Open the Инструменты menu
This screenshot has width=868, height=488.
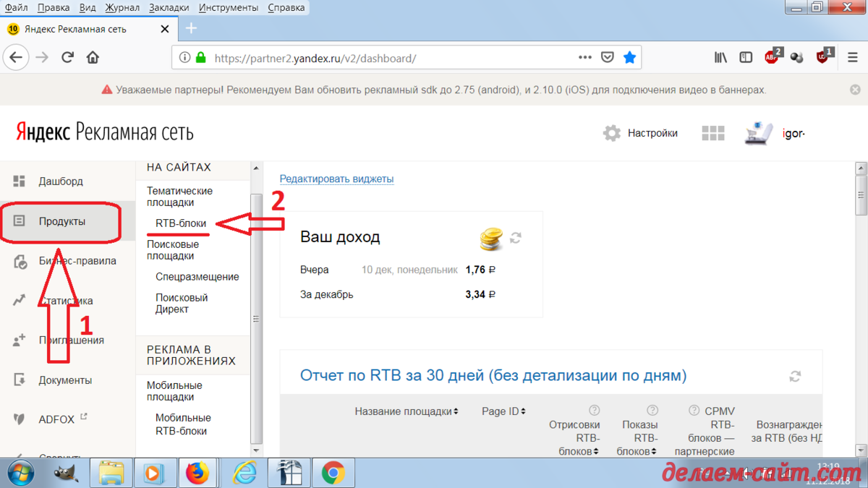[x=229, y=8]
